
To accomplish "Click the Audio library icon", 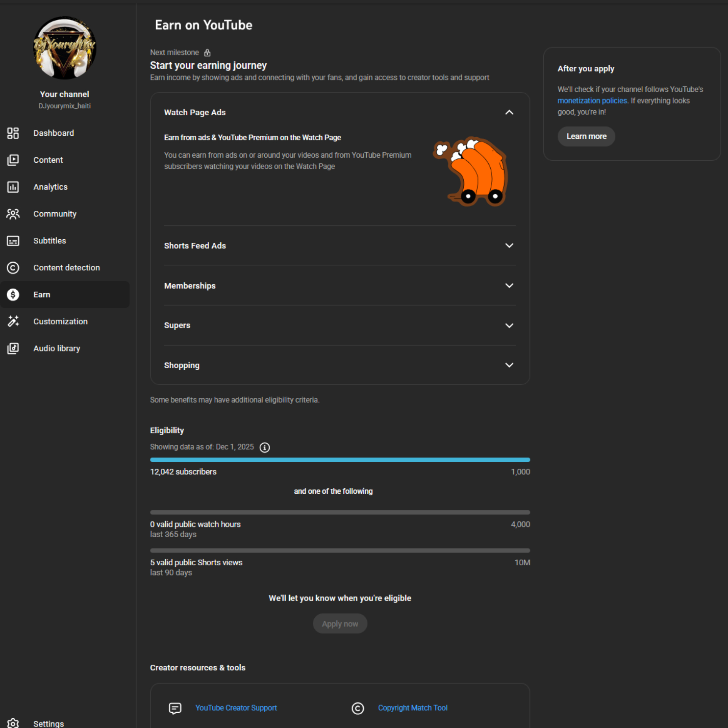I will 13,348.
